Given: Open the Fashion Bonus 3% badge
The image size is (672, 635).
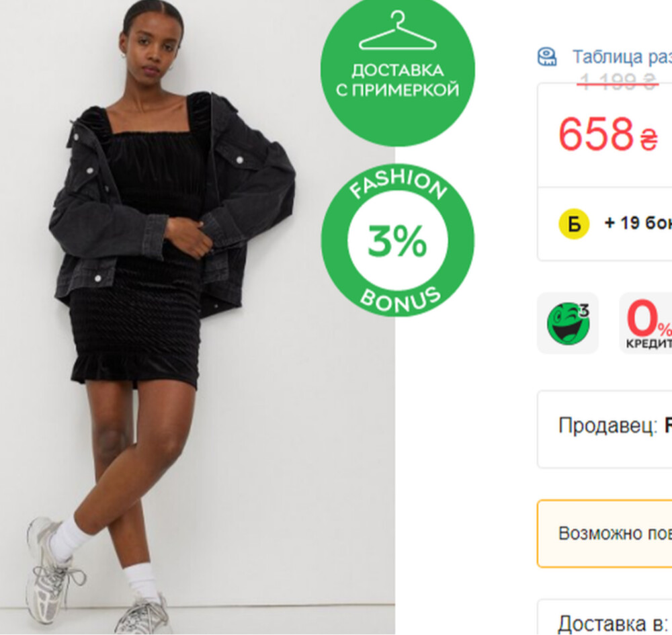Looking at the screenshot, I should pyautogui.click(x=397, y=241).
